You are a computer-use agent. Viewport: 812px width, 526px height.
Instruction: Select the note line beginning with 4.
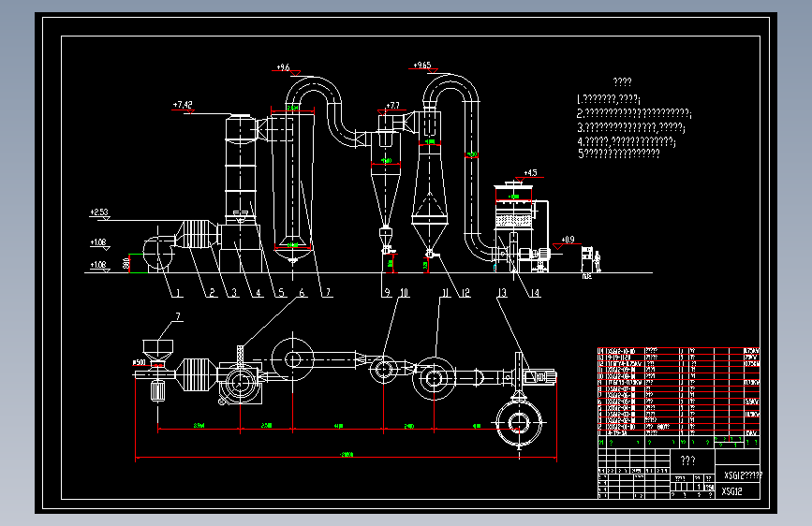(x=626, y=141)
